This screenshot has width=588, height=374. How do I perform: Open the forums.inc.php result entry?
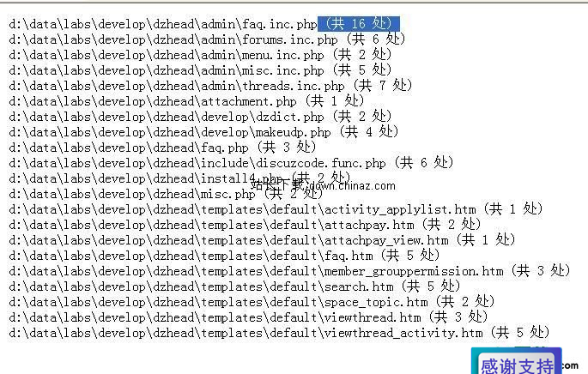point(207,39)
